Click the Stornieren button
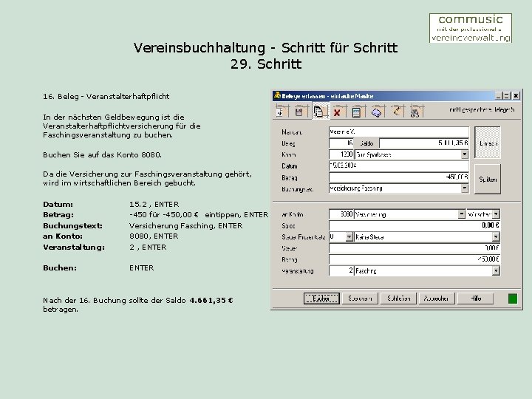The width and height of the screenshot is (532, 399). pyautogui.click(x=360, y=299)
